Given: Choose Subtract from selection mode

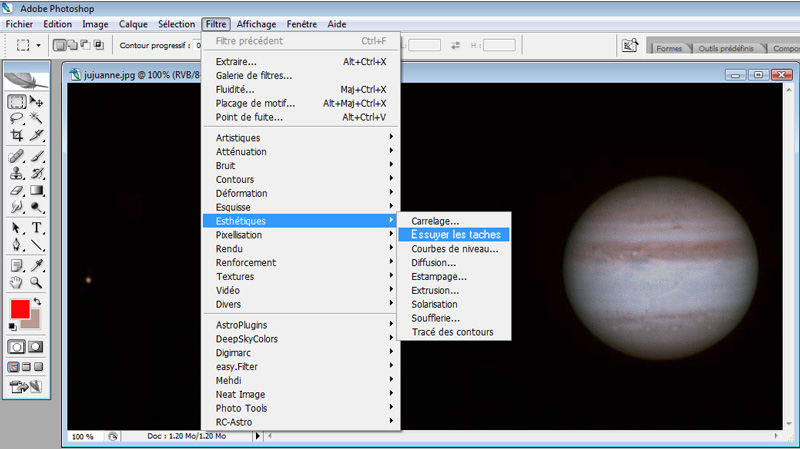Looking at the screenshot, I should [x=85, y=45].
